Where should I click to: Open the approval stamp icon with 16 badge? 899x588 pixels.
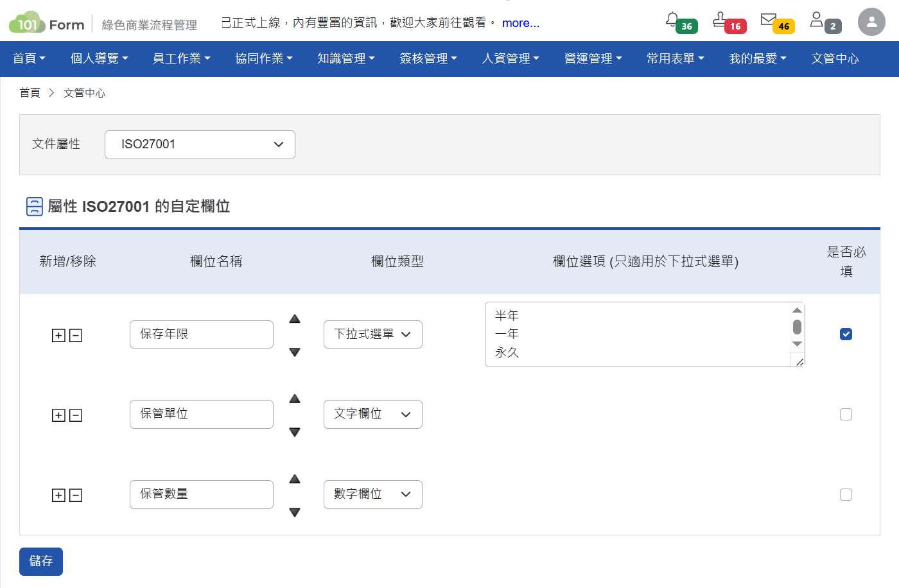(x=720, y=20)
